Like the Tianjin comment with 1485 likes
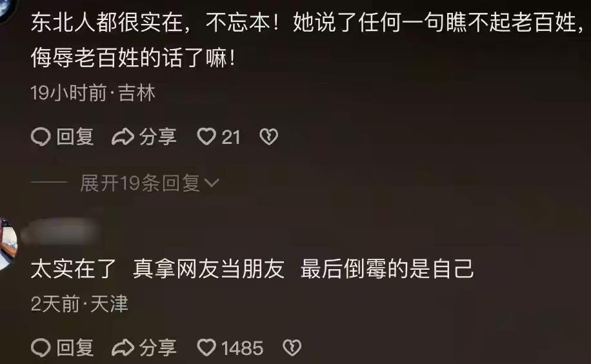The width and height of the screenshot is (591, 364). [206, 347]
